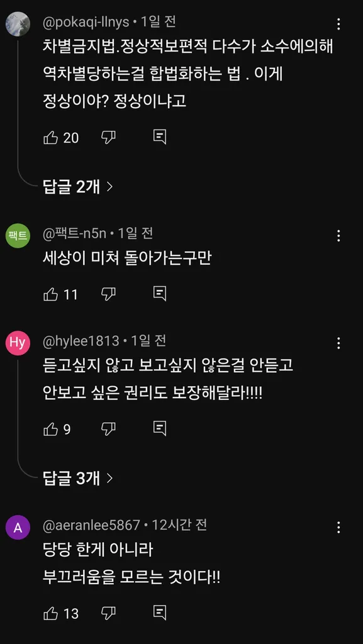Open the three-dot menu for @hylee1813 comment
Image resolution: width=363 pixels, height=644 pixels.
point(338,343)
